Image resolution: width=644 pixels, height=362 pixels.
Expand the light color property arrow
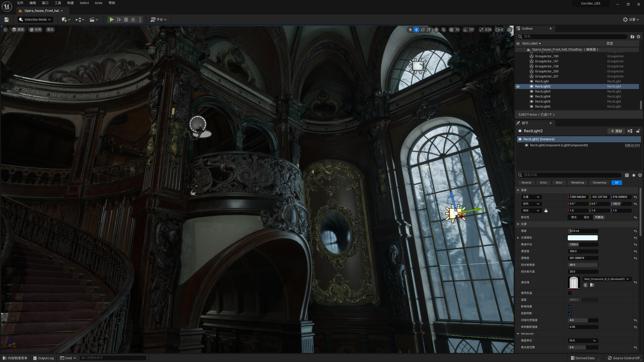pos(518,238)
